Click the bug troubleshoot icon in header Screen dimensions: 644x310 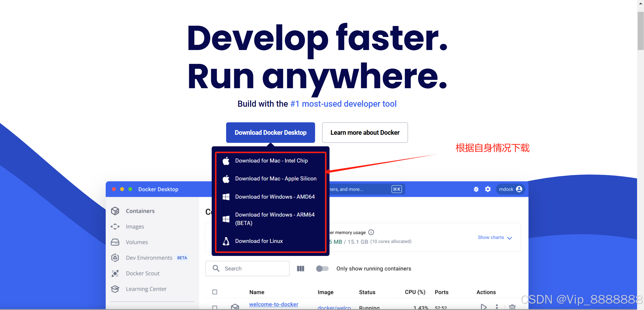point(476,189)
